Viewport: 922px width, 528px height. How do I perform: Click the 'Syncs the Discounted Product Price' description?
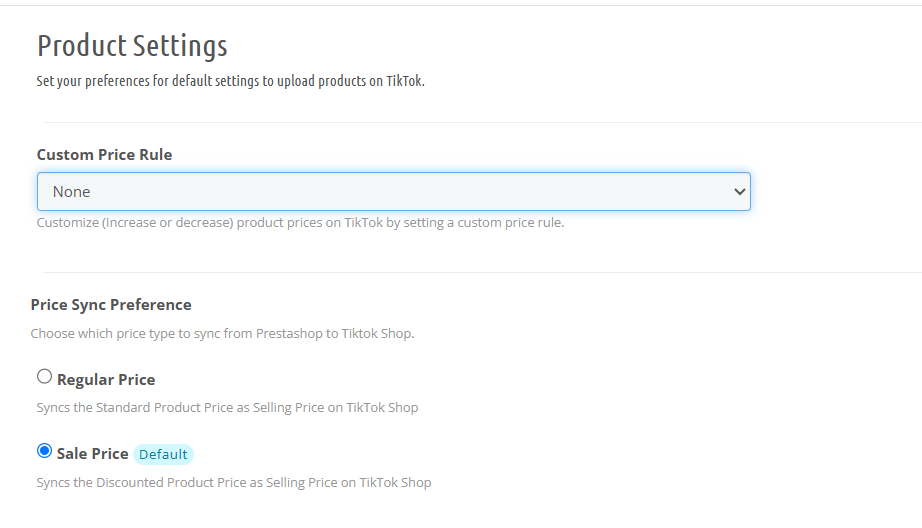[x=233, y=482]
